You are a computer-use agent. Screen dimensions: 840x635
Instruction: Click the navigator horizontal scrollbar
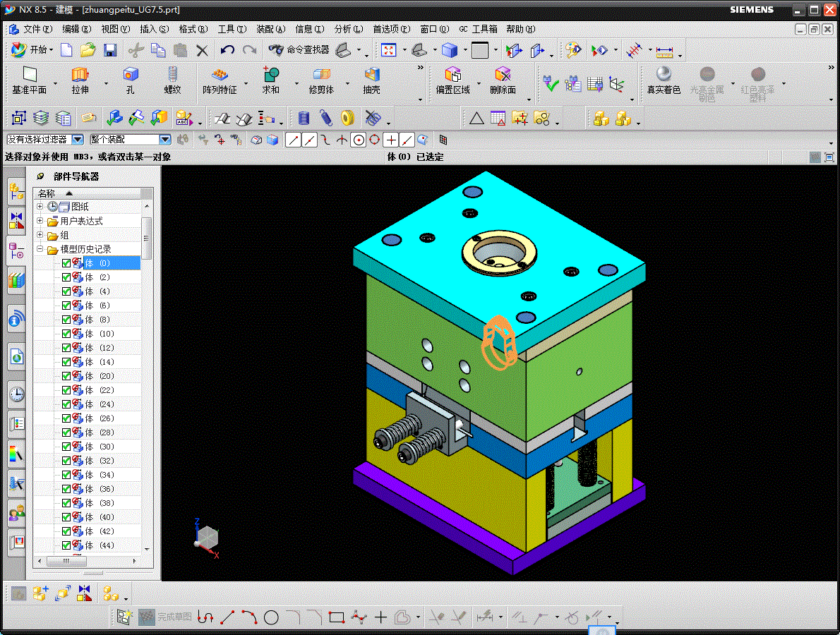click(x=66, y=561)
